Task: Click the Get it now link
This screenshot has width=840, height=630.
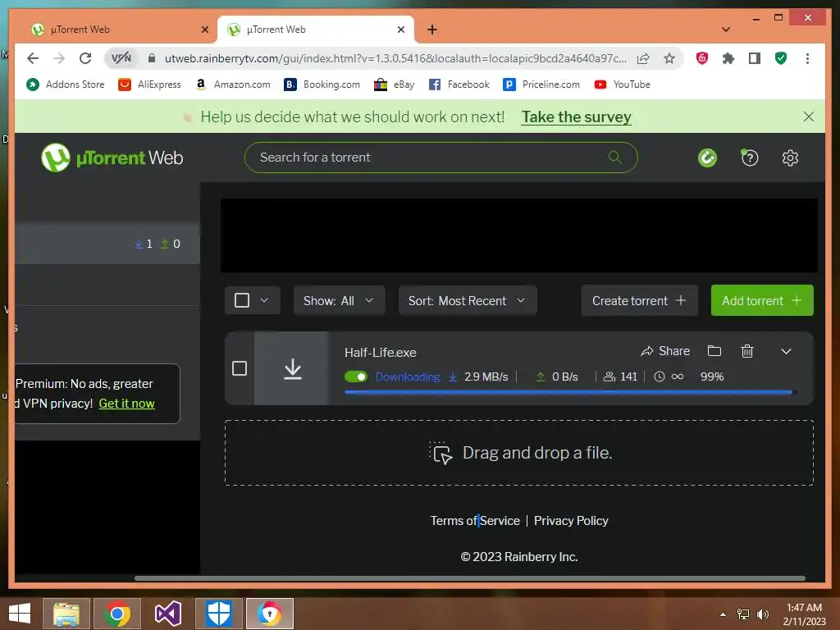Action: pos(127,404)
